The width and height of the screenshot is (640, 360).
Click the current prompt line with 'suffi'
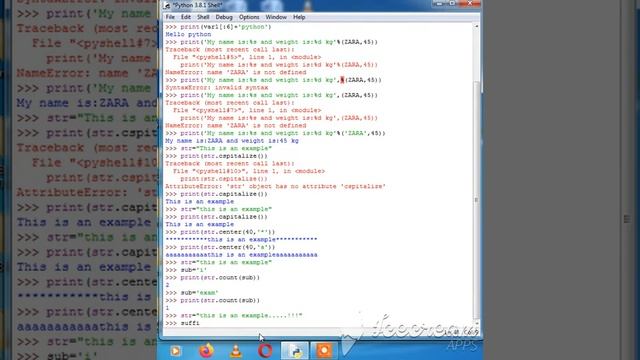click(182, 323)
